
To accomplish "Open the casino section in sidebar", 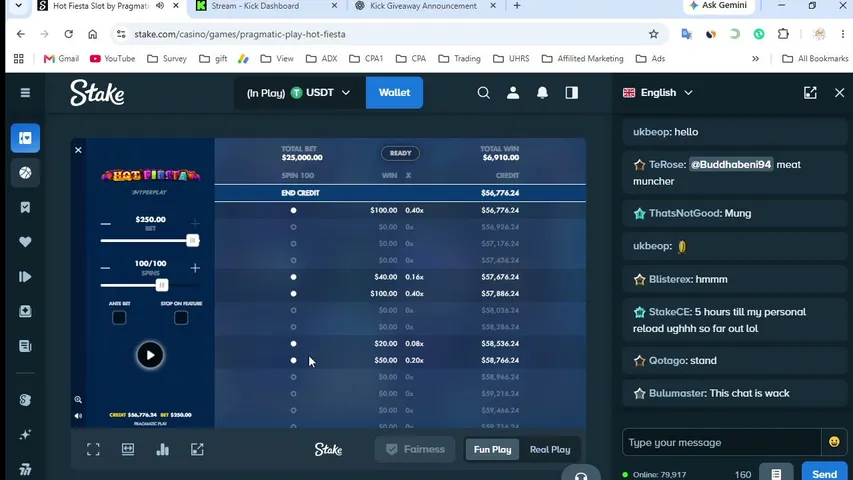I will click(25, 138).
